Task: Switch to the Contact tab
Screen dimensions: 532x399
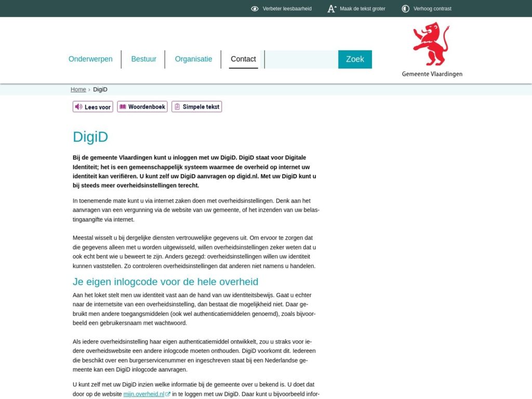Action: tap(243, 59)
